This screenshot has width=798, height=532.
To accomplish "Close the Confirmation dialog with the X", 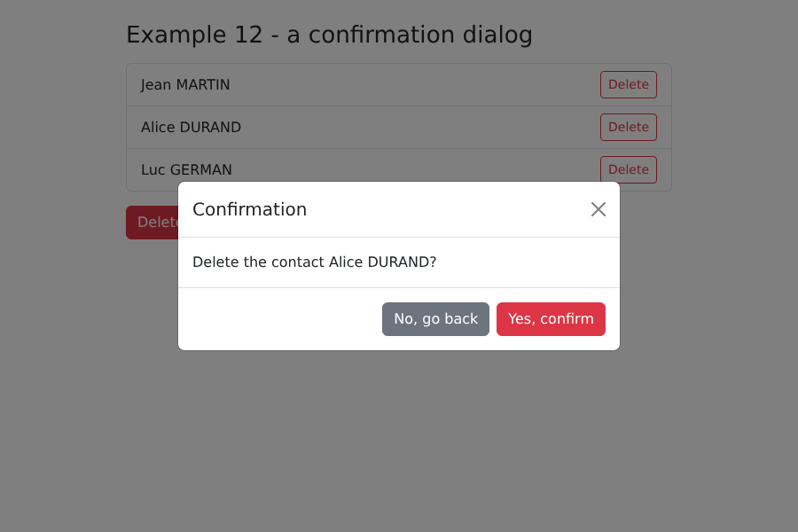I will tap(598, 209).
